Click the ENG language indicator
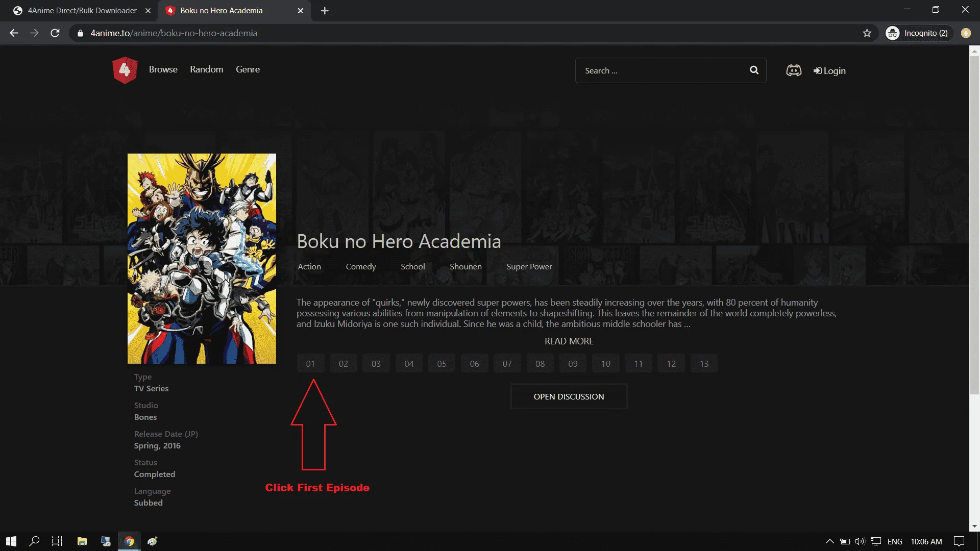Image resolution: width=980 pixels, height=551 pixels. click(895, 541)
